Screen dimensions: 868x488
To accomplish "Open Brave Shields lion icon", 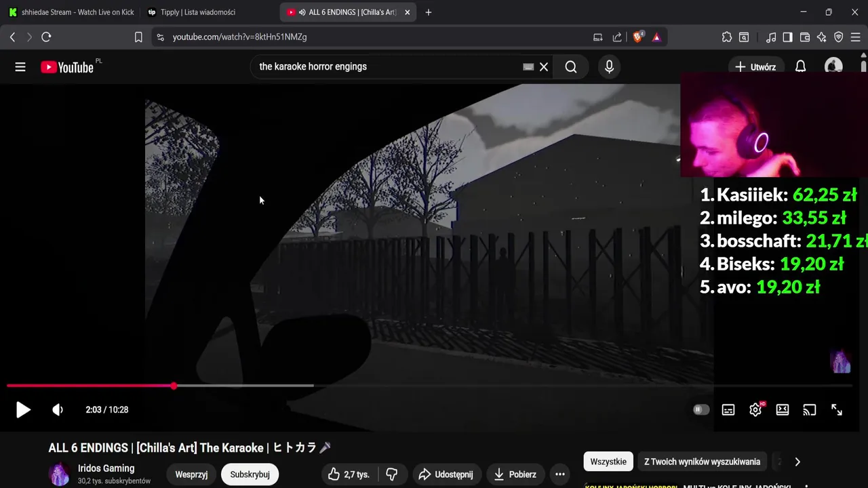I will tap(638, 37).
